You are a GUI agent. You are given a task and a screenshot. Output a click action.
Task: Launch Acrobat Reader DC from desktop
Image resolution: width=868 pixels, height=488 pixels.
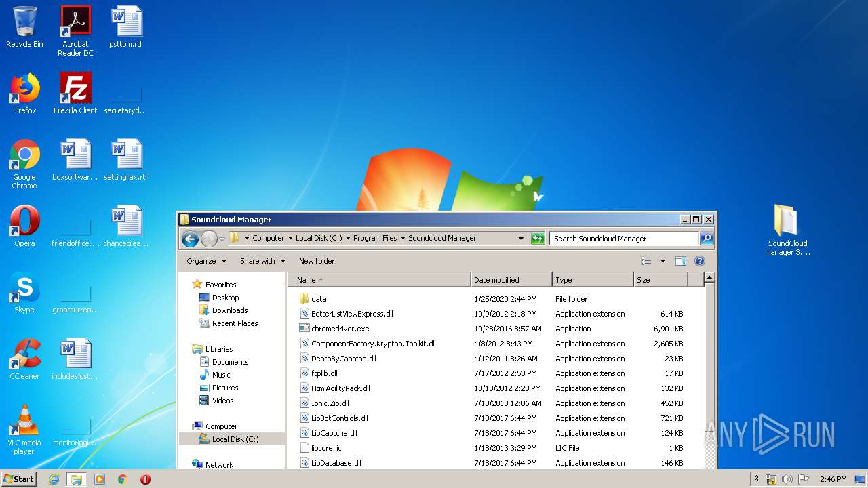[x=75, y=31]
